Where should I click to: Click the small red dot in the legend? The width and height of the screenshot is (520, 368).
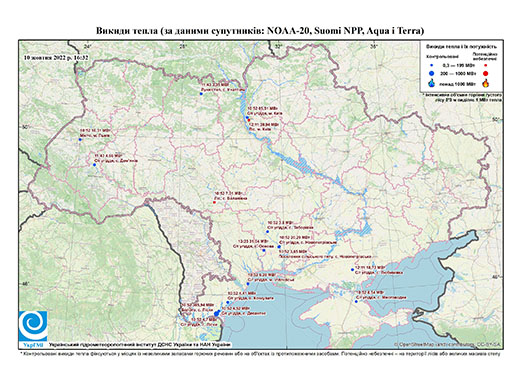pyautogui.click(x=486, y=65)
